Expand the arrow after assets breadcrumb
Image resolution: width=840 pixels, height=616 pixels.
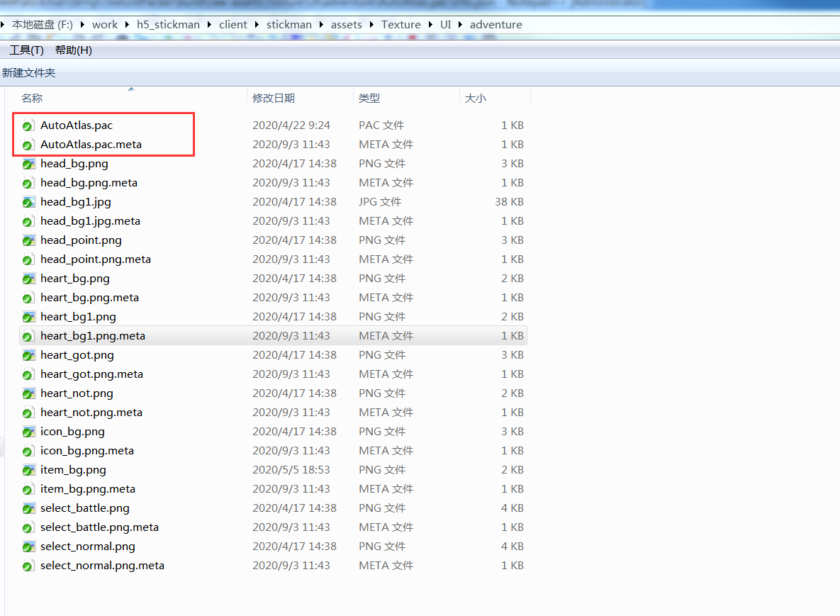coord(371,25)
